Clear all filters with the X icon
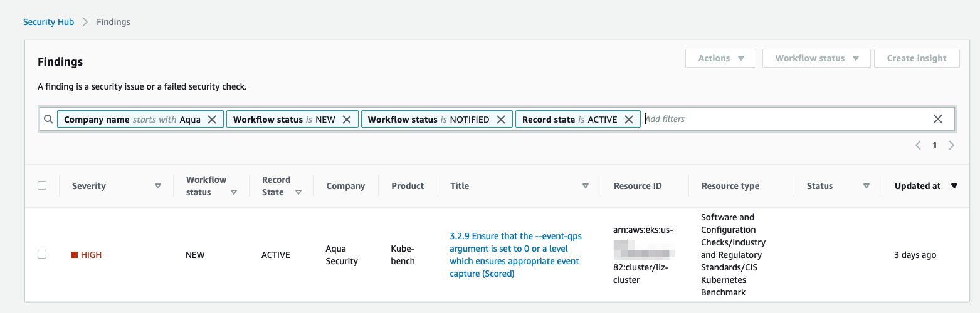This screenshot has height=313, width=980. [938, 119]
